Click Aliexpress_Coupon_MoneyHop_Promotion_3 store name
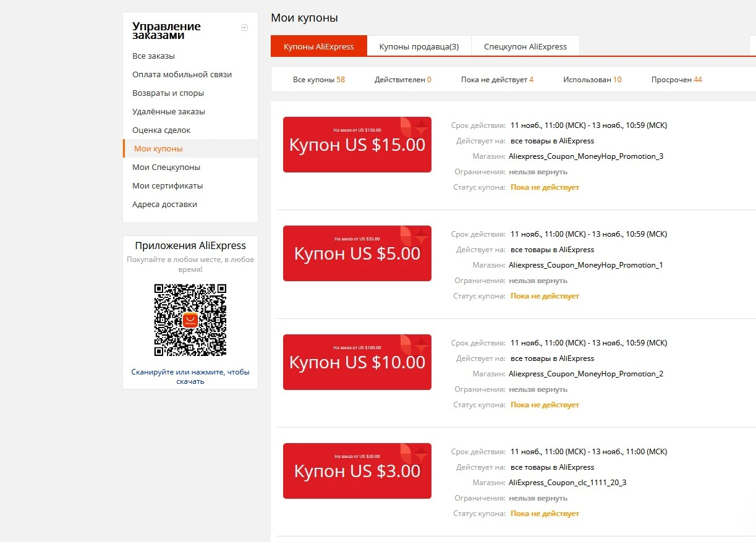This screenshot has width=756, height=542. [586, 156]
